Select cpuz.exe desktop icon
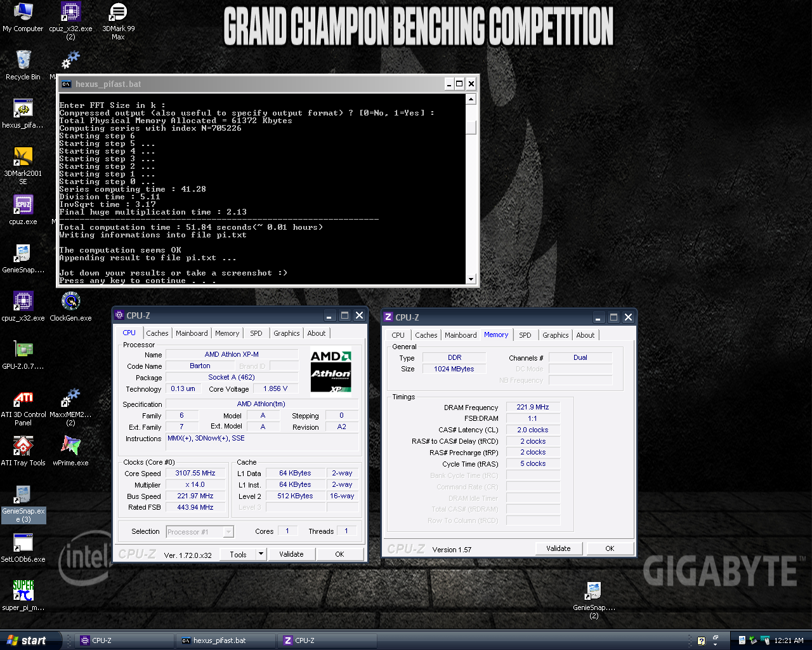812x650 pixels. (x=23, y=210)
